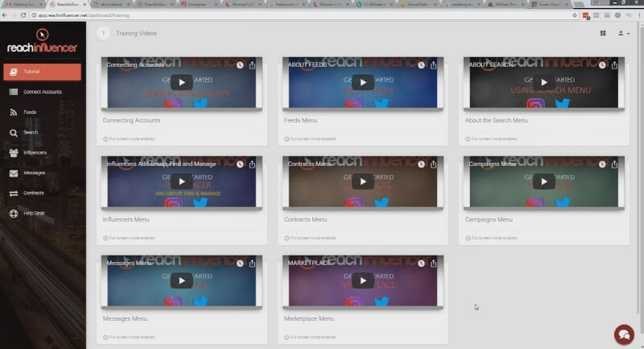Viewport: 644px width, 349px height.
Task: Open Connect Accounts in the sidebar
Action: pos(42,92)
